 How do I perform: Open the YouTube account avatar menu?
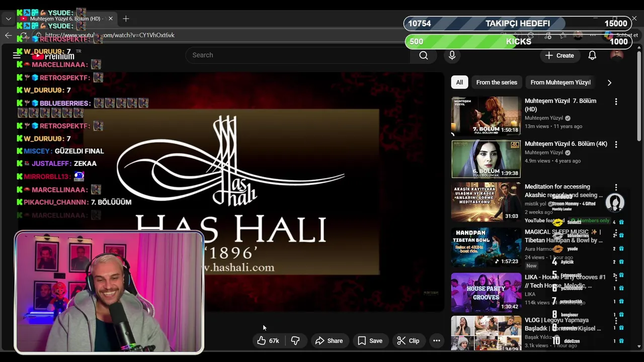pyautogui.click(x=616, y=55)
